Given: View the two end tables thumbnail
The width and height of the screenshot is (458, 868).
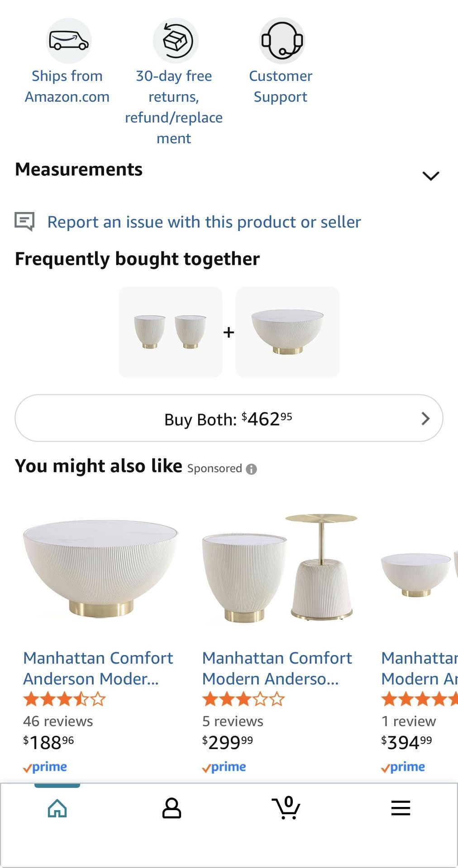Looking at the screenshot, I should coord(170,332).
